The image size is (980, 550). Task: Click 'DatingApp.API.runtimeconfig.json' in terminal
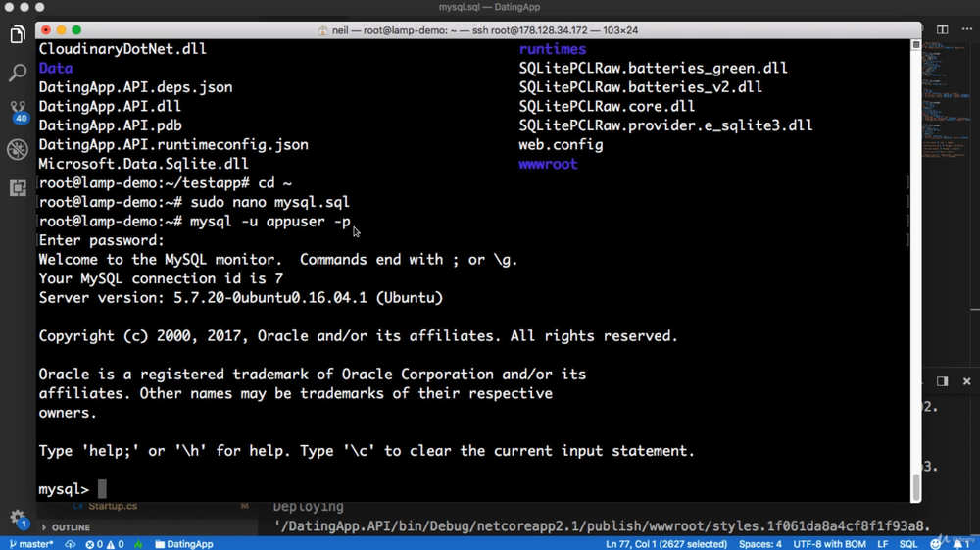(173, 145)
